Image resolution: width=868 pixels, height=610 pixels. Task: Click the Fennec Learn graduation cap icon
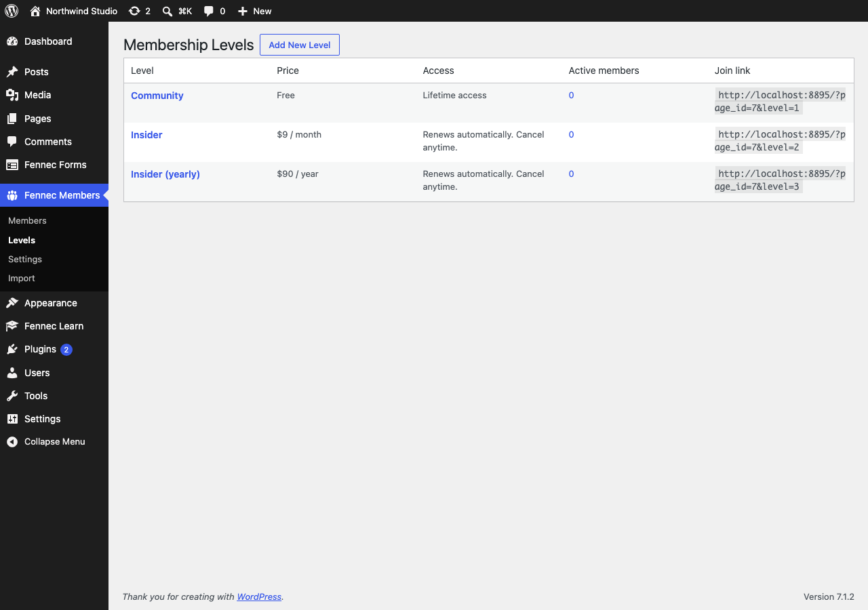click(x=12, y=326)
